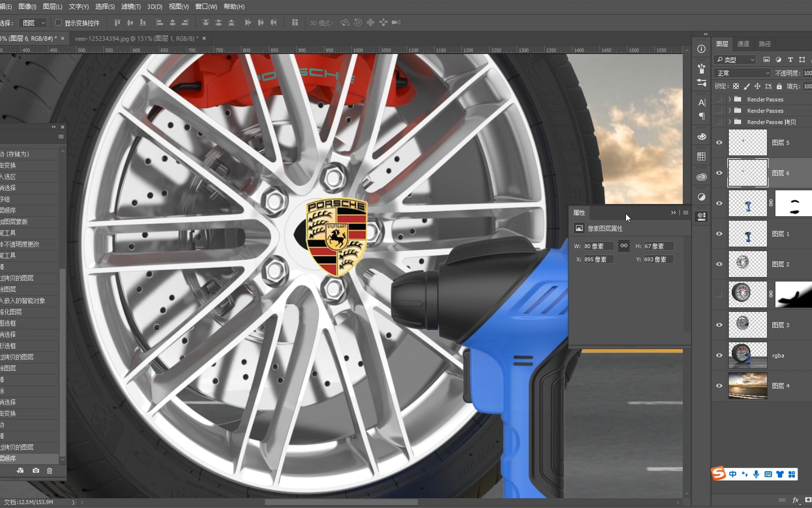Open the 类型 layer filter dropdown
Screen dimensions: 812x508
[735, 60]
